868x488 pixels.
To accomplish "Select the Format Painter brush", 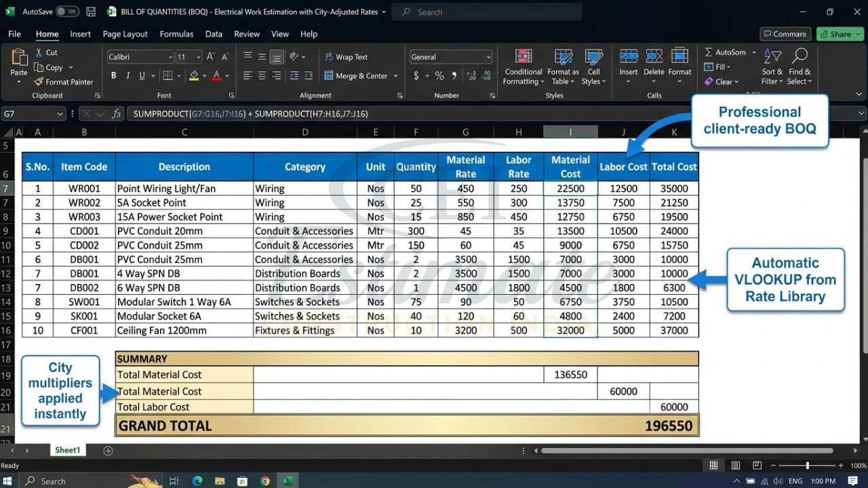I will pos(39,82).
